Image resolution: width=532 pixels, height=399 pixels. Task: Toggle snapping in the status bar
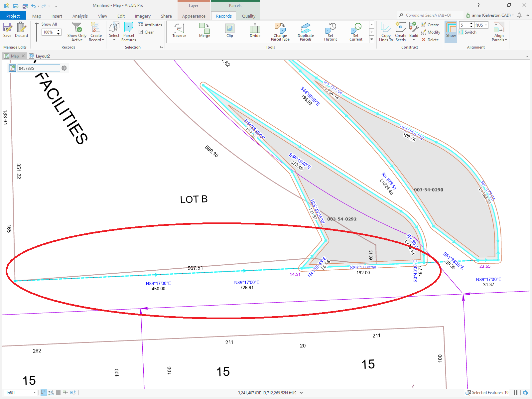click(x=44, y=393)
